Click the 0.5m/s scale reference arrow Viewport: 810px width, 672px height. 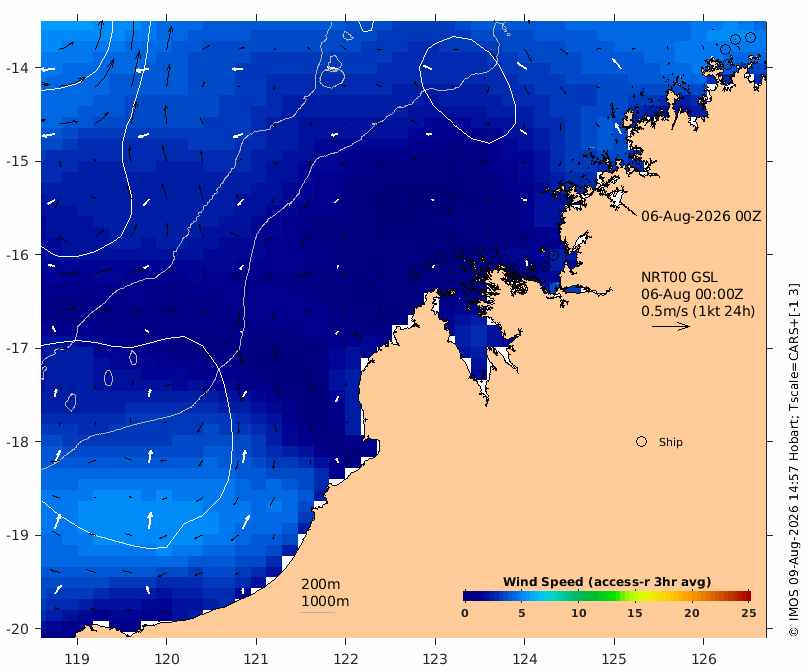pos(671,326)
